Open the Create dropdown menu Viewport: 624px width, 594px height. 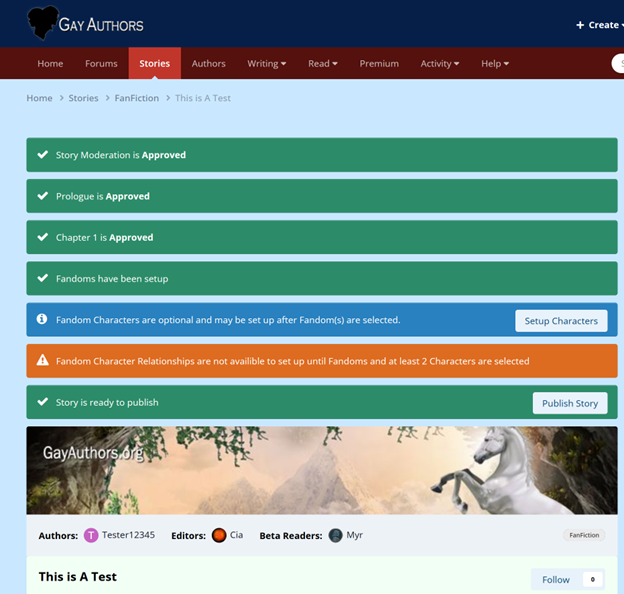(x=597, y=25)
